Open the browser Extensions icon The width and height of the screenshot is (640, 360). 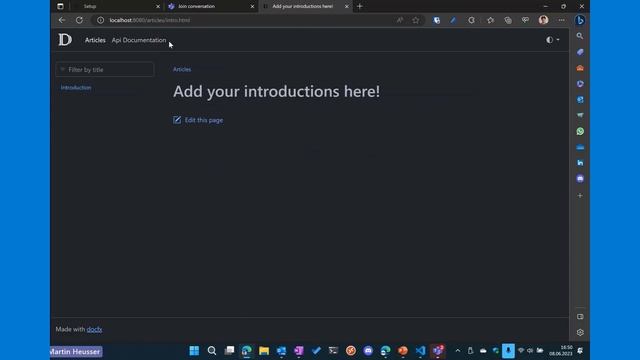471,20
